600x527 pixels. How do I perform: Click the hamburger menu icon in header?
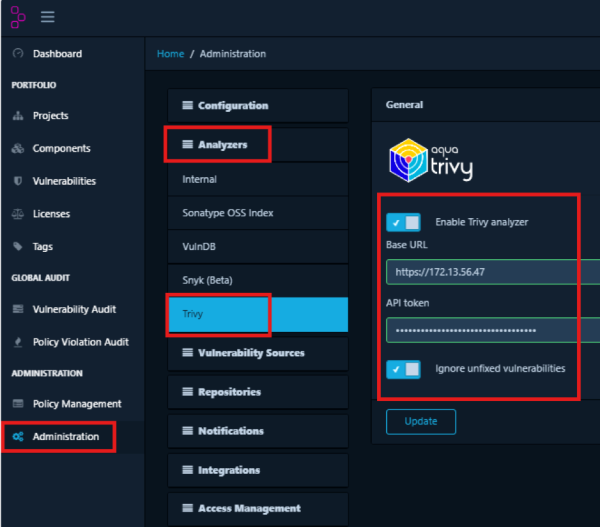47,17
